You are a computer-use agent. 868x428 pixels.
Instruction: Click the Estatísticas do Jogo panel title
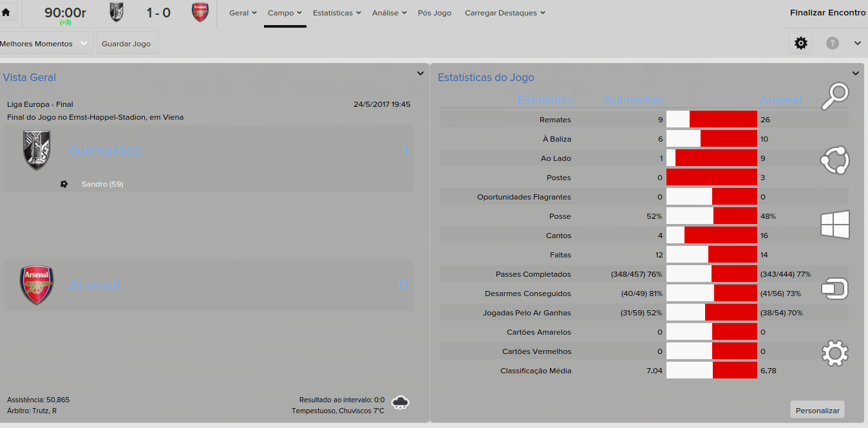pyautogui.click(x=486, y=77)
